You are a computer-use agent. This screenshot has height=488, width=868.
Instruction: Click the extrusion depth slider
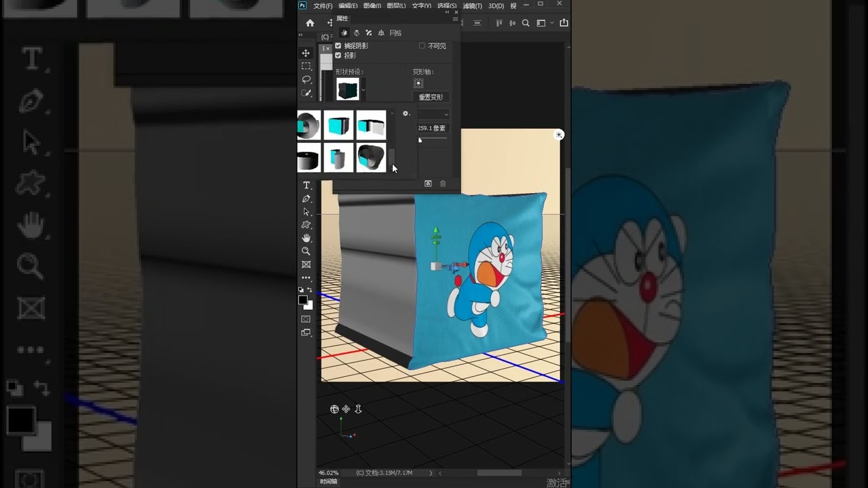(x=432, y=140)
